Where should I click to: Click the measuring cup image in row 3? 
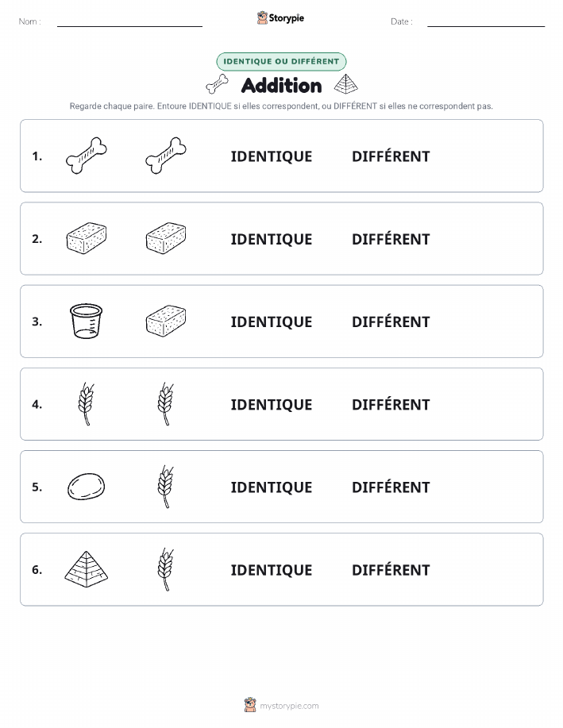86,322
